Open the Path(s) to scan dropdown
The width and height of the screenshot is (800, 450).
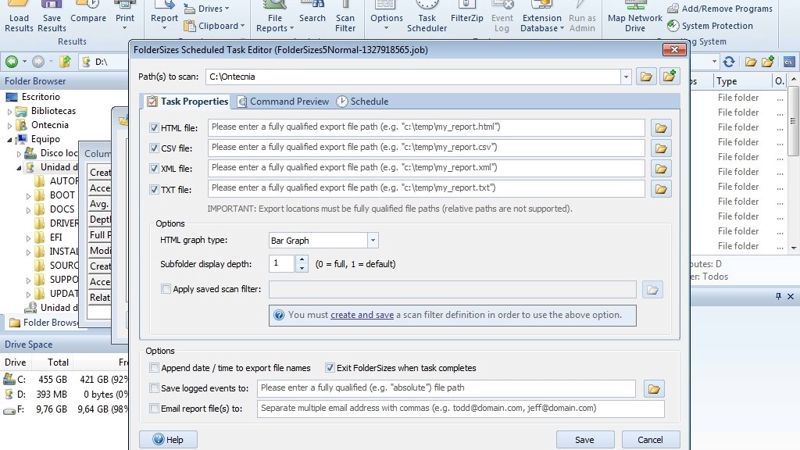[x=626, y=77]
